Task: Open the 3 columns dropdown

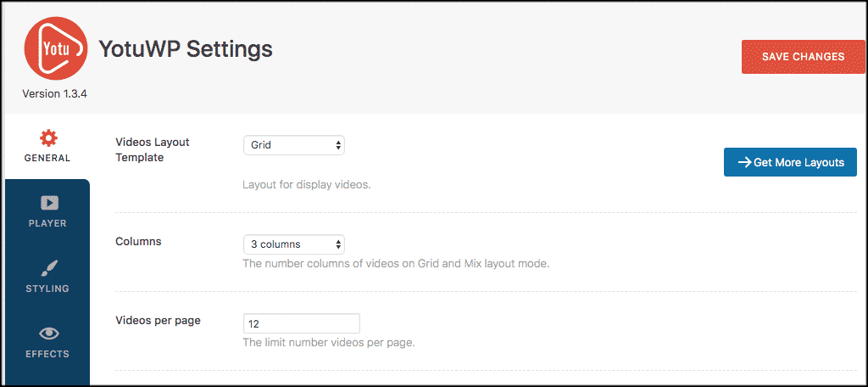Action: tap(294, 244)
